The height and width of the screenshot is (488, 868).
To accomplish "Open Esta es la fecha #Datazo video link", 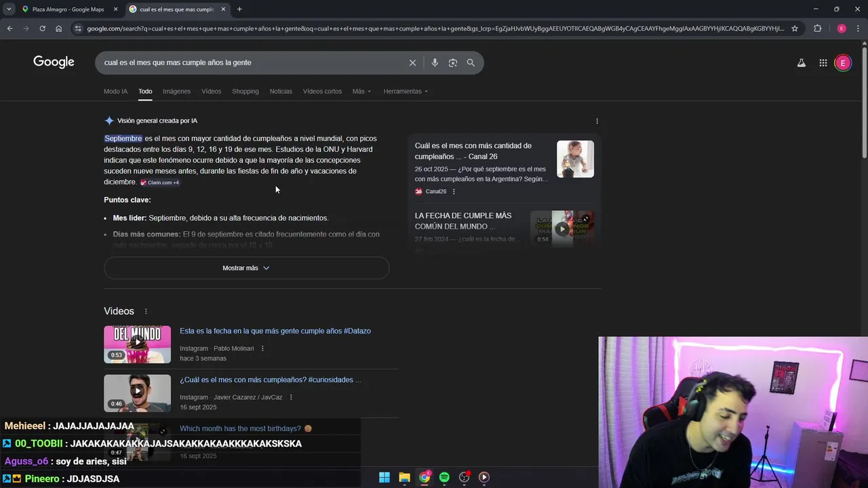I will (275, 331).
